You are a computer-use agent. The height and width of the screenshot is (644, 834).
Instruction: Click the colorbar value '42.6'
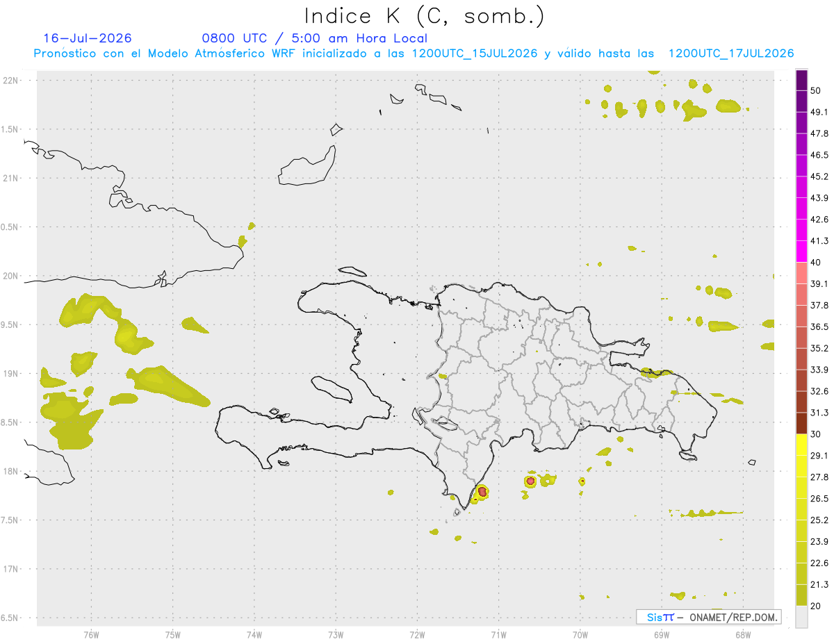point(819,220)
